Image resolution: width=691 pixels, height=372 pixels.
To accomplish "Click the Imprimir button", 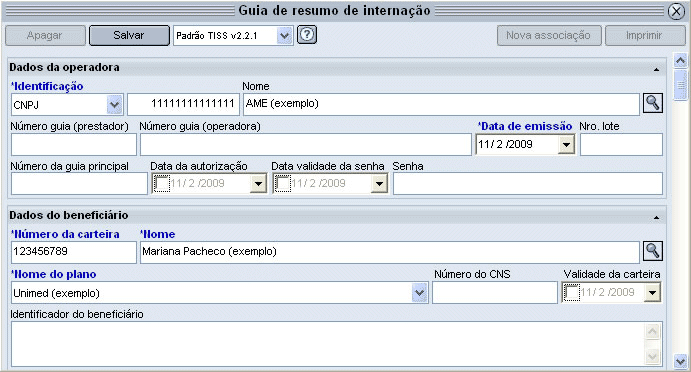I will 645,35.
